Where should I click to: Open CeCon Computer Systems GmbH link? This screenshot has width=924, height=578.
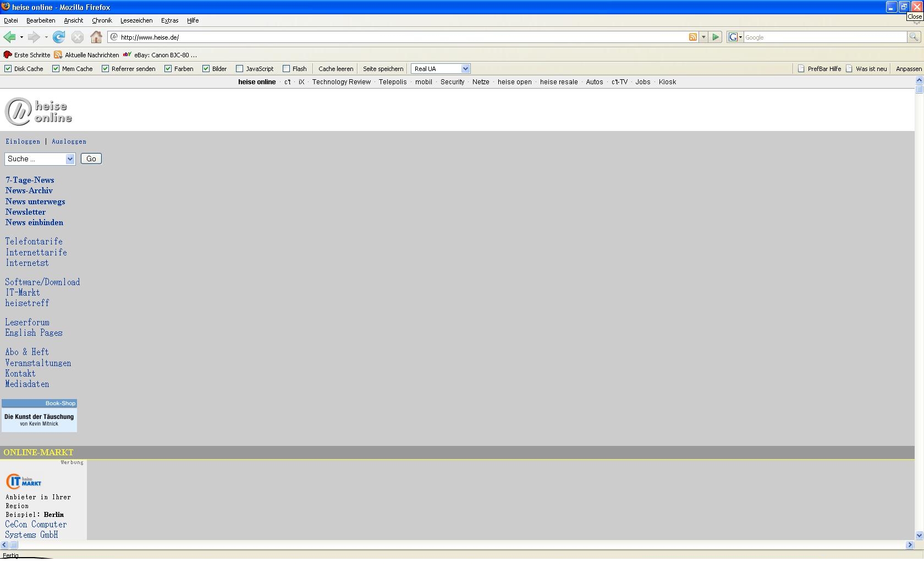coord(36,530)
